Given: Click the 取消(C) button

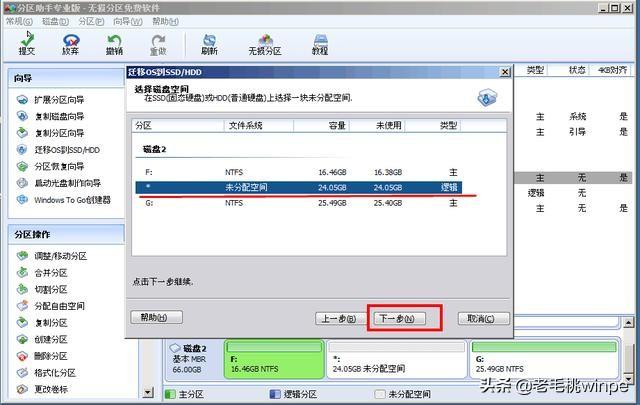Looking at the screenshot, I should click(484, 318).
